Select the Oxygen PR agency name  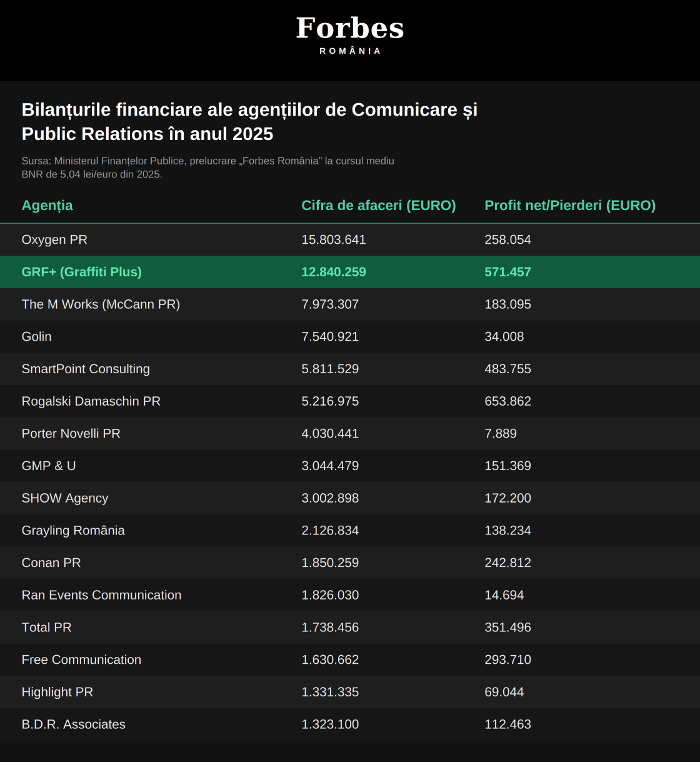pos(54,240)
